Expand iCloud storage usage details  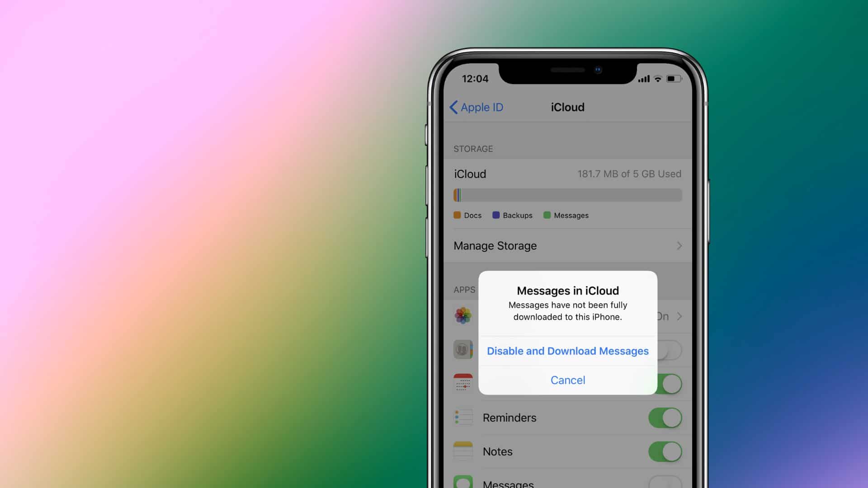pyautogui.click(x=566, y=245)
